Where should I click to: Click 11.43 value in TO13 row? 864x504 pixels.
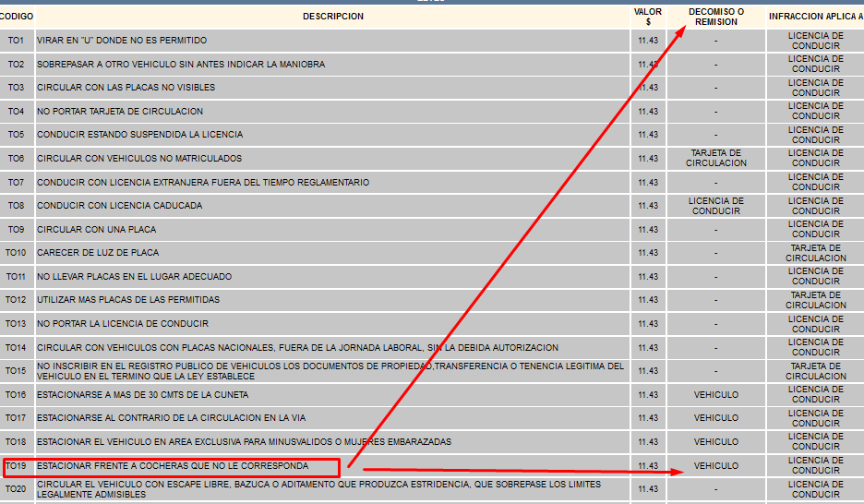648,324
